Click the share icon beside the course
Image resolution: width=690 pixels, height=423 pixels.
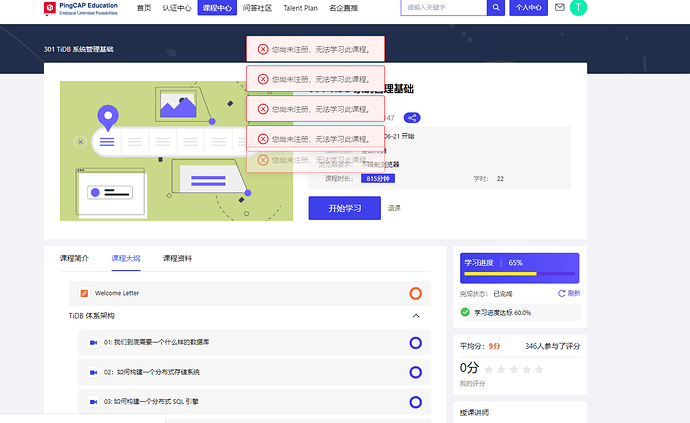[x=412, y=118]
